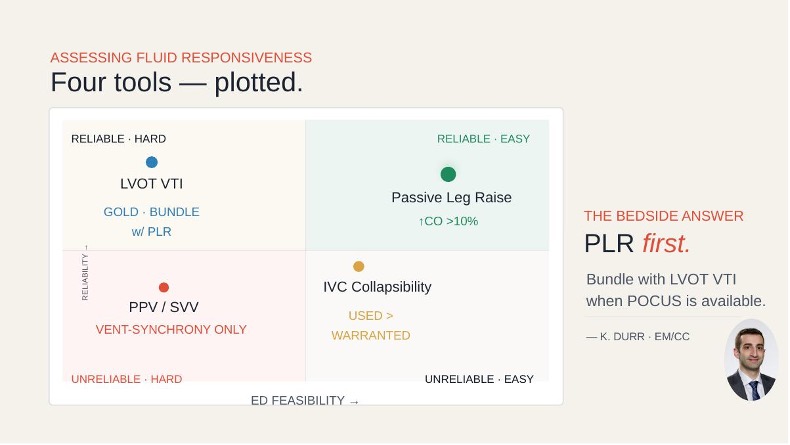This screenshot has height=445, width=790.
Task: Select the vertical RELIABILITY axis label
Action: coord(85,273)
